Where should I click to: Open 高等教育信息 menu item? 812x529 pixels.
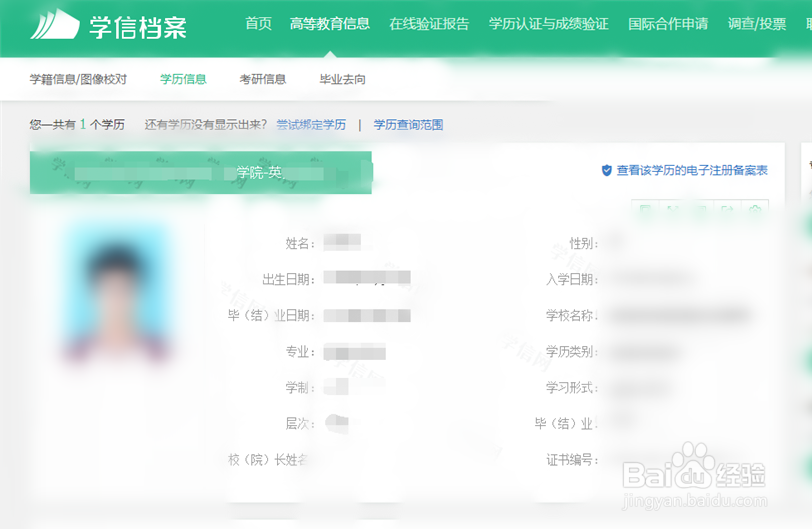[x=330, y=24]
